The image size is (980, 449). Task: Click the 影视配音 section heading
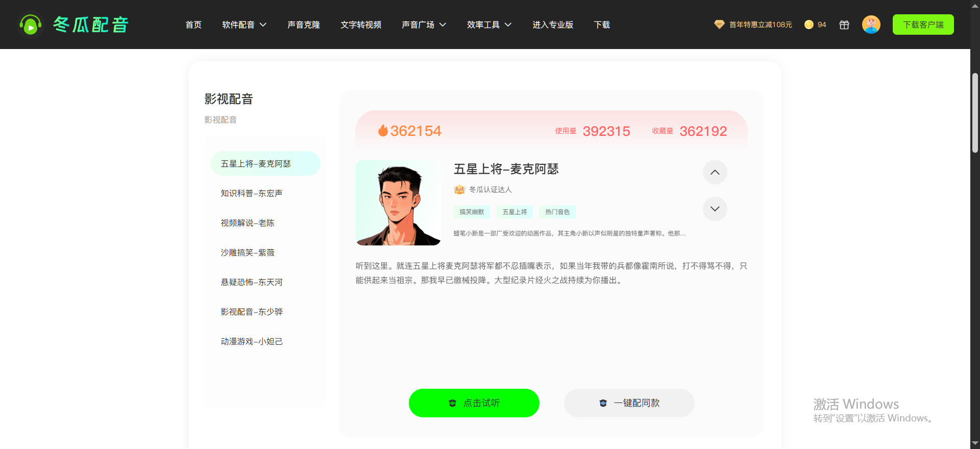229,99
